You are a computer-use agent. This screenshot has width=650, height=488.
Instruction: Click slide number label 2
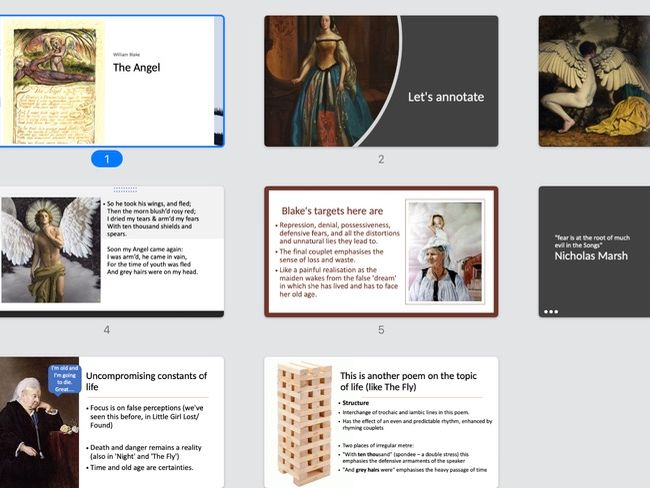tap(381, 159)
